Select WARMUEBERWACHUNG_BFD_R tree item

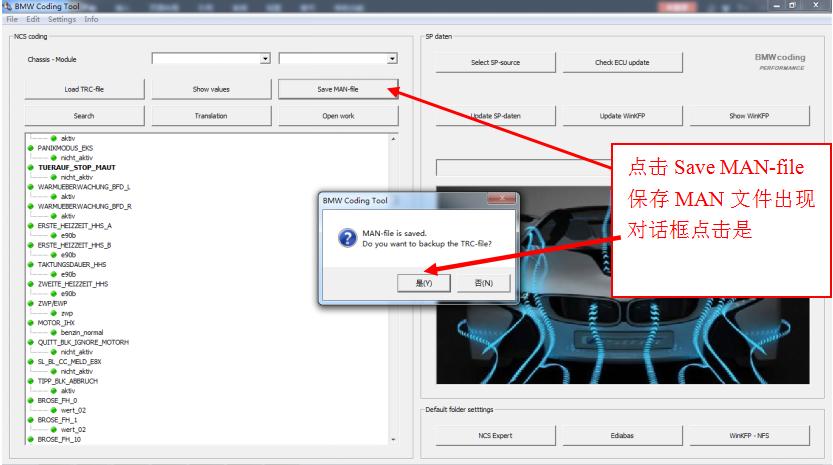(84, 206)
